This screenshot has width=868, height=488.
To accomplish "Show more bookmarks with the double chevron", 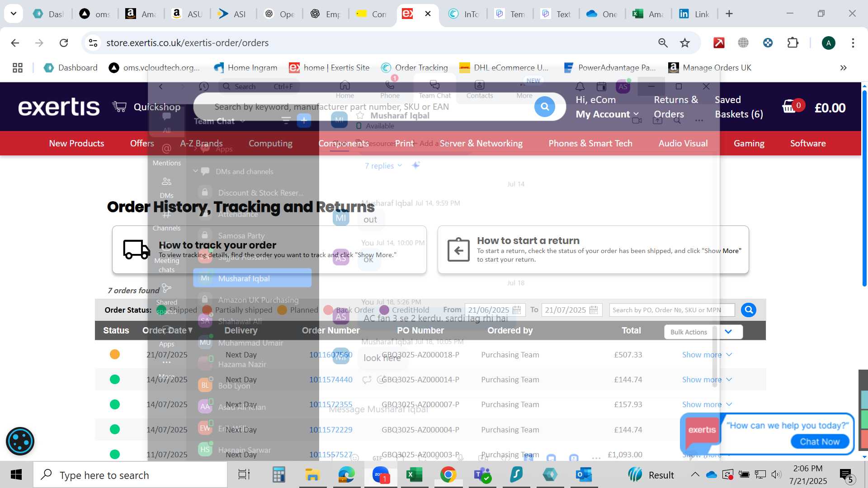I will [843, 68].
